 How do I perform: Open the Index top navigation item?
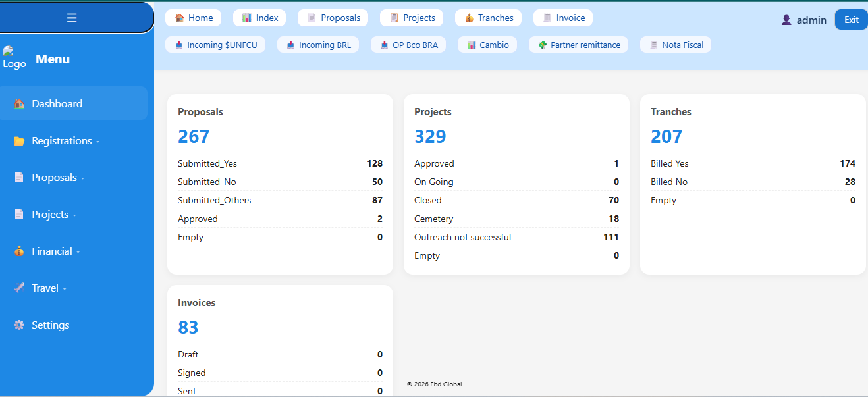coord(259,18)
